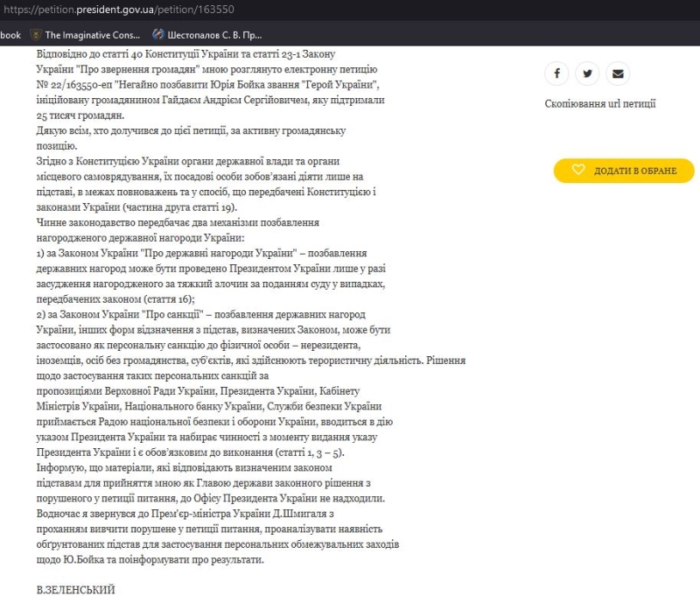700x596 pixels.
Task: Click the line starting 'Дякую всім'
Action: pos(192,130)
